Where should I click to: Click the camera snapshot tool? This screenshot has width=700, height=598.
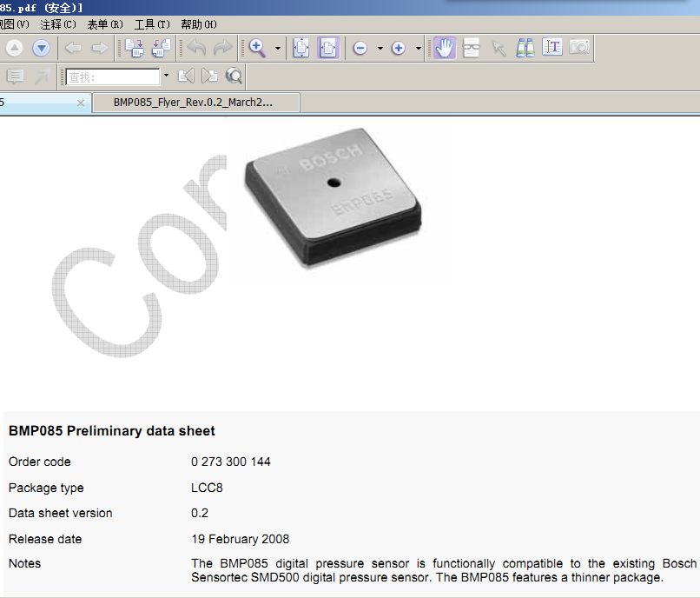pos(579,47)
